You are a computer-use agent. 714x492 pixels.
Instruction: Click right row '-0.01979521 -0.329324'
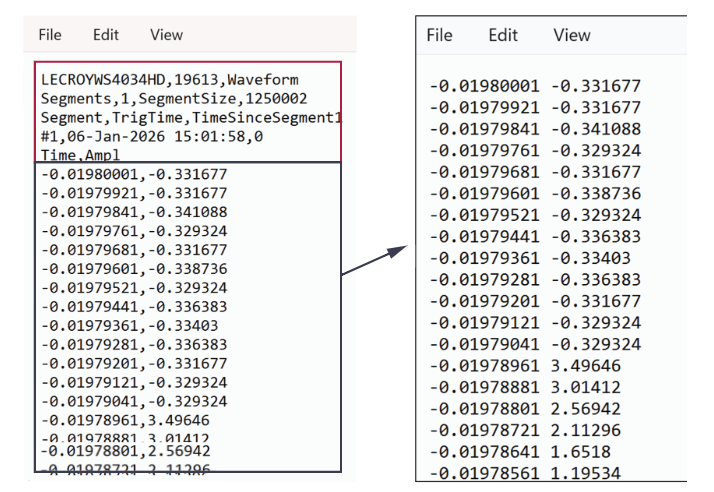pyautogui.click(x=535, y=215)
